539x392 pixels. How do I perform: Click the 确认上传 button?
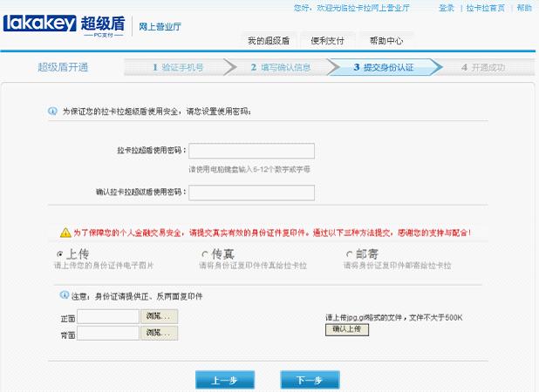coord(347,329)
